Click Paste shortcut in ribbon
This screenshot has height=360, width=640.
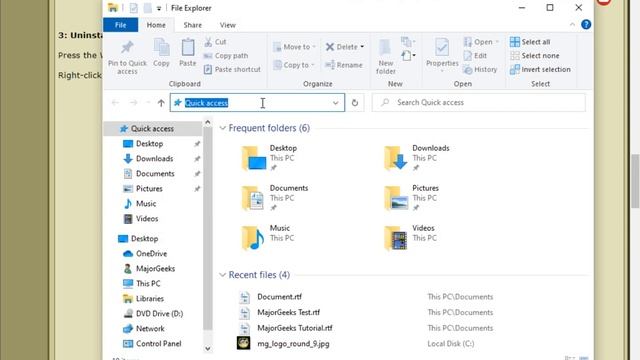(x=232, y=69)
